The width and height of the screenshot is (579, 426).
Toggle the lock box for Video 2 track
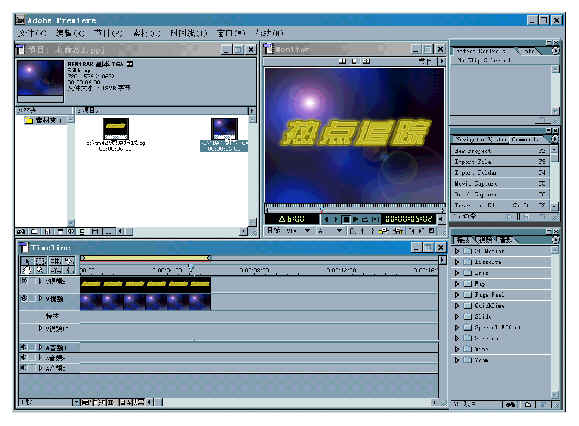pyautogui.click(x=33, y=281)
